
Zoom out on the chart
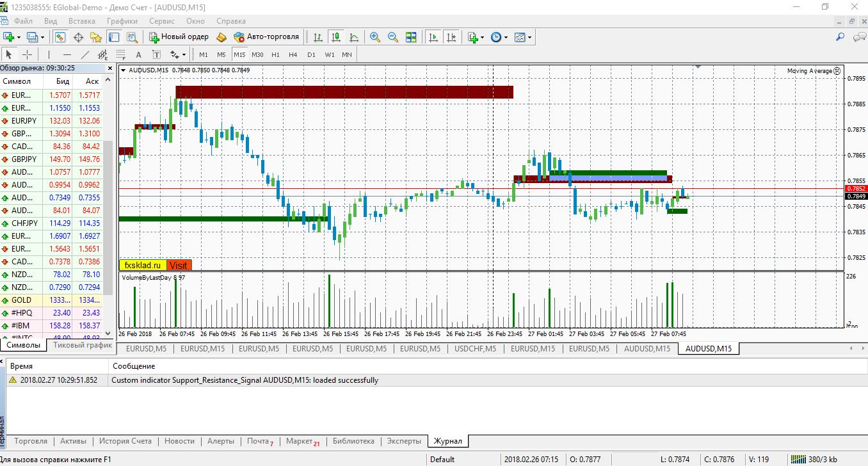393,37
